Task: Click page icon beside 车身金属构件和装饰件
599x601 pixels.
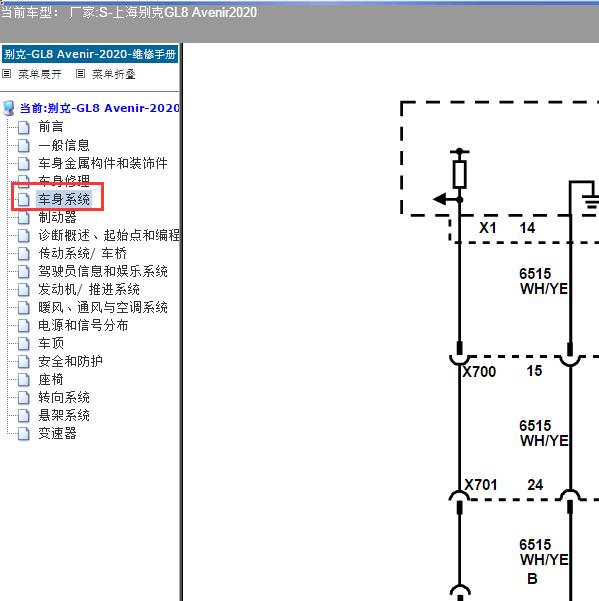Action: (23, 164)
